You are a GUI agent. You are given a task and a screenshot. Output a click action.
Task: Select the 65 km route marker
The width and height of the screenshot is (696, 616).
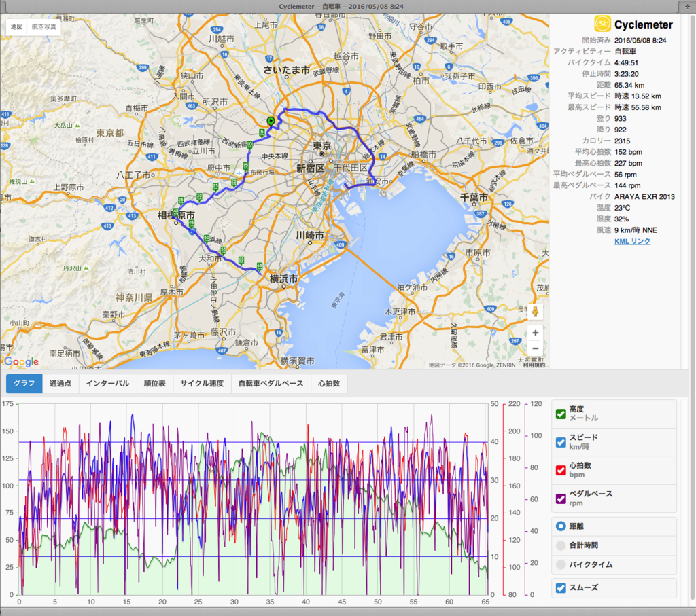coord(259,266)
